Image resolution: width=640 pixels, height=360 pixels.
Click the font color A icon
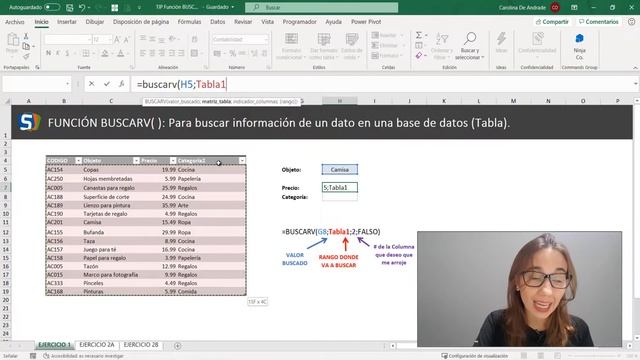tap(120, 53)
